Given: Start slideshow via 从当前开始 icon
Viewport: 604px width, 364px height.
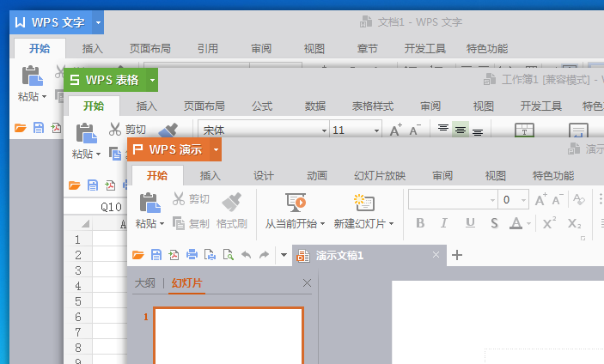Looking at the screenshot, I should pyautogui.click(x=296, y=203).
